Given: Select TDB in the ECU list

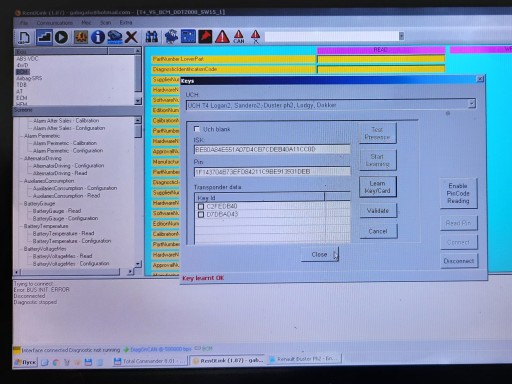Looking at the screenshot, I should click(21, 85).
